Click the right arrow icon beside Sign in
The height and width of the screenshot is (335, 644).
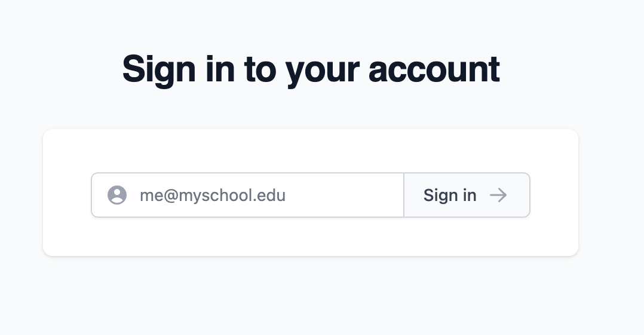pyautogui.click(x=498, y=195)
